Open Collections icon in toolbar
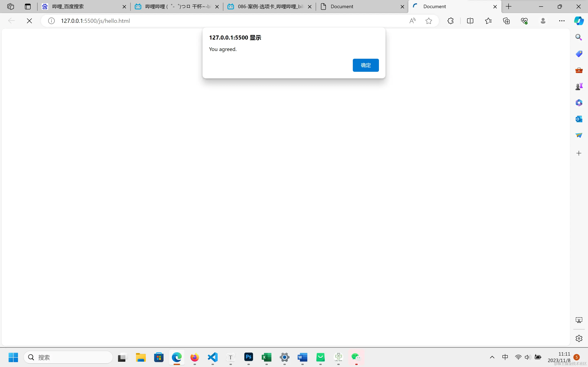Image resolution: width=588 pixels, height=367 pixels. point(506,21)
